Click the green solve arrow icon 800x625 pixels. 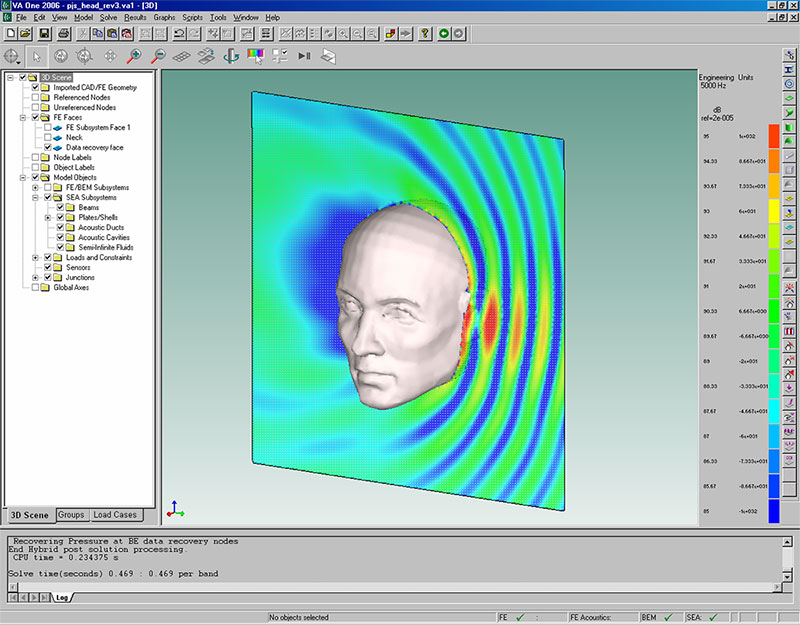tap(444, 34)
